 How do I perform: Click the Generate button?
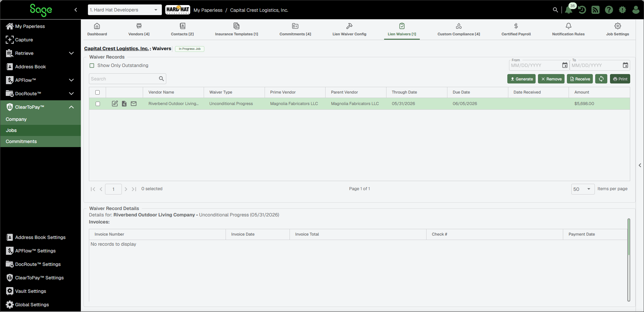tap(521, 79)
